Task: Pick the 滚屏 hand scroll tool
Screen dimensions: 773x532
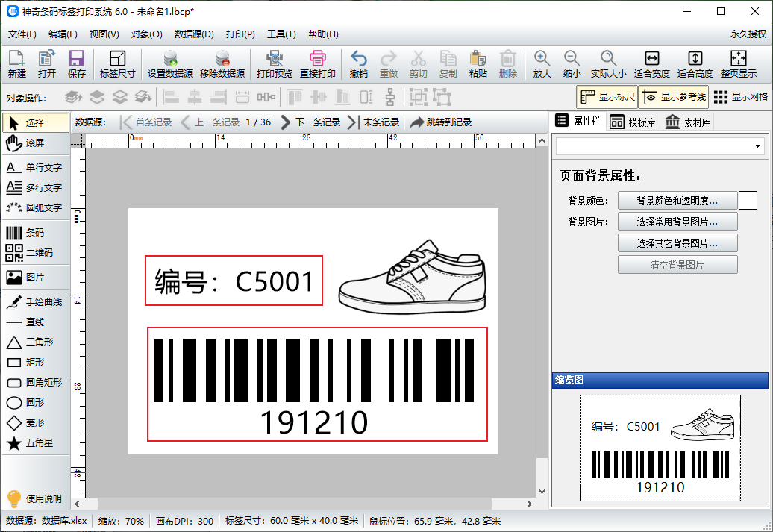Action: tap(36, 143)
